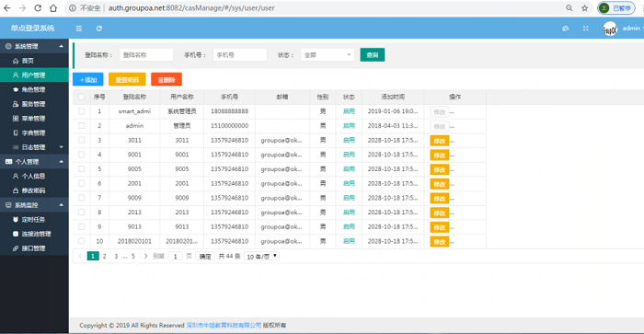Screen dimensions: 644x334
Task: Go to browser home page icon
Action: pyautogui.click(x=53, y=7)
